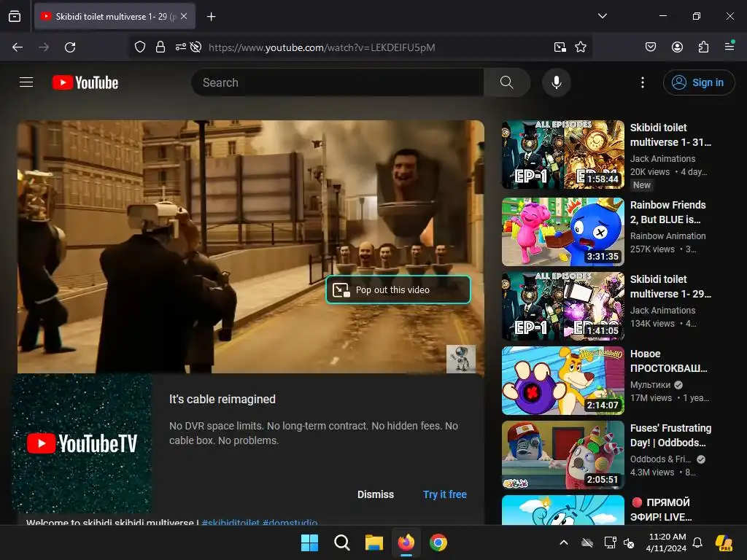
Task: Open YouTube settings three-dot menu
Action: click(643, 82)
